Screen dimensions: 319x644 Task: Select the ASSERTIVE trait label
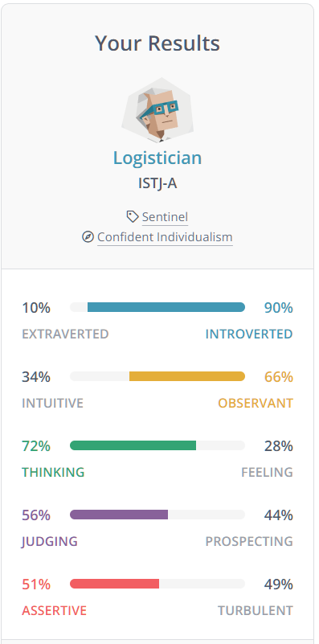[x=54, y=610]
